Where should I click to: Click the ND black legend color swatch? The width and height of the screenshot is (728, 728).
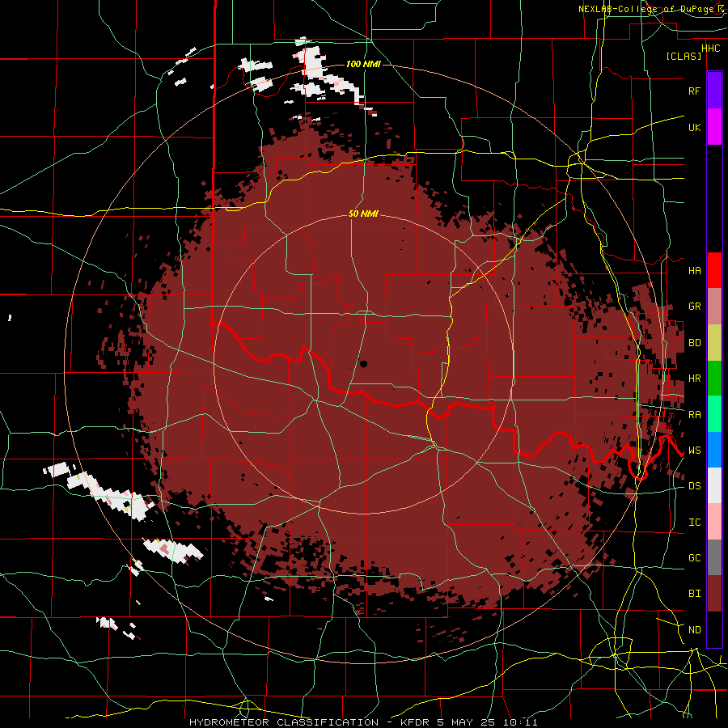[714, 629]
